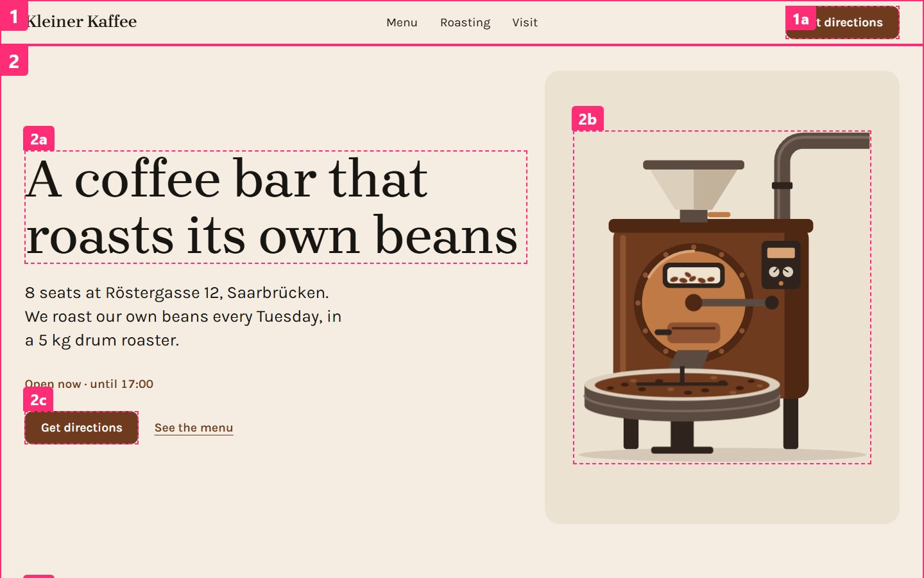The height and width of the screenshot is (578, 924).
Task: Click the paragraph starting '8 seats at Röstergasse 12'
Action: coord(184,317)
